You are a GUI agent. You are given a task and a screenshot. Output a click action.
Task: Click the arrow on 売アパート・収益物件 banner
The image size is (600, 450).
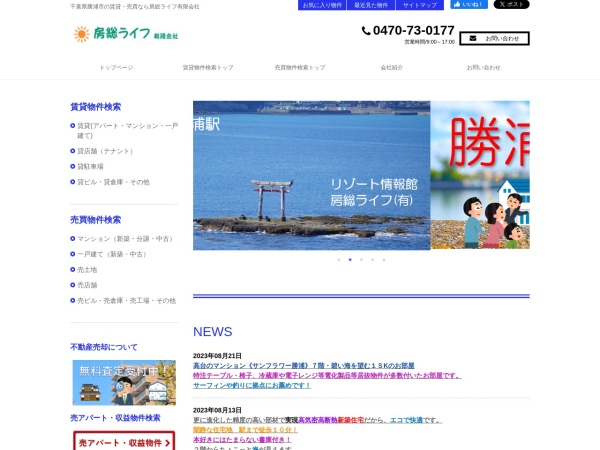[x=167, y=443]
